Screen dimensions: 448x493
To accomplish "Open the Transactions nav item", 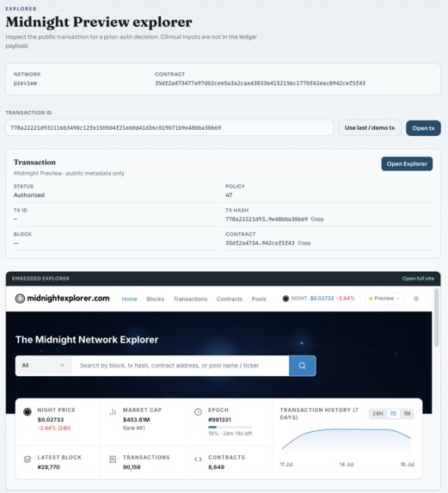I will pos(190,299).
